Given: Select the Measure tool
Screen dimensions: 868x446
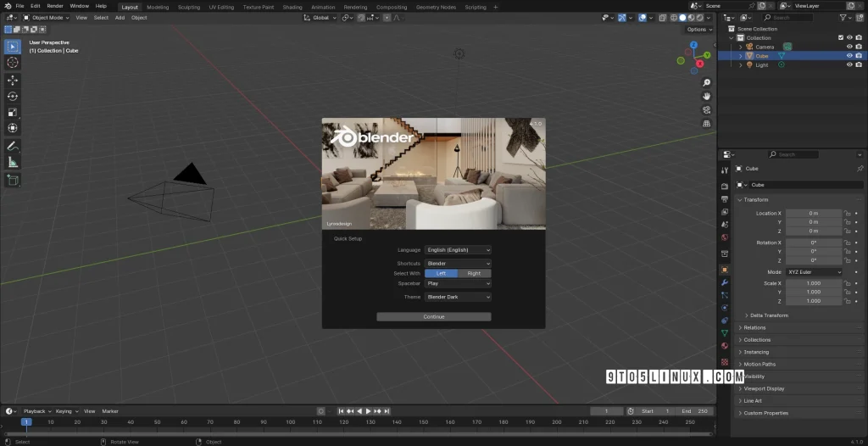Looking at the screenshot, I should click(13, 162).
